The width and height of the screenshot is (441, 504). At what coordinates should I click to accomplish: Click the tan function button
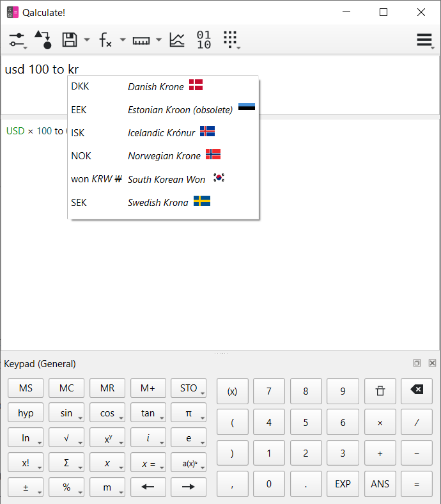148,413
